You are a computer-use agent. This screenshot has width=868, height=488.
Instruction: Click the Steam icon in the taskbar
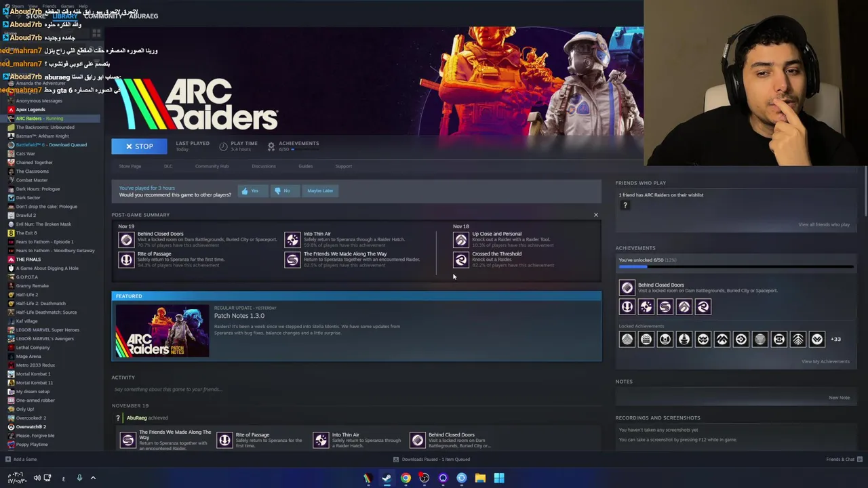click(x=387, y=479)
